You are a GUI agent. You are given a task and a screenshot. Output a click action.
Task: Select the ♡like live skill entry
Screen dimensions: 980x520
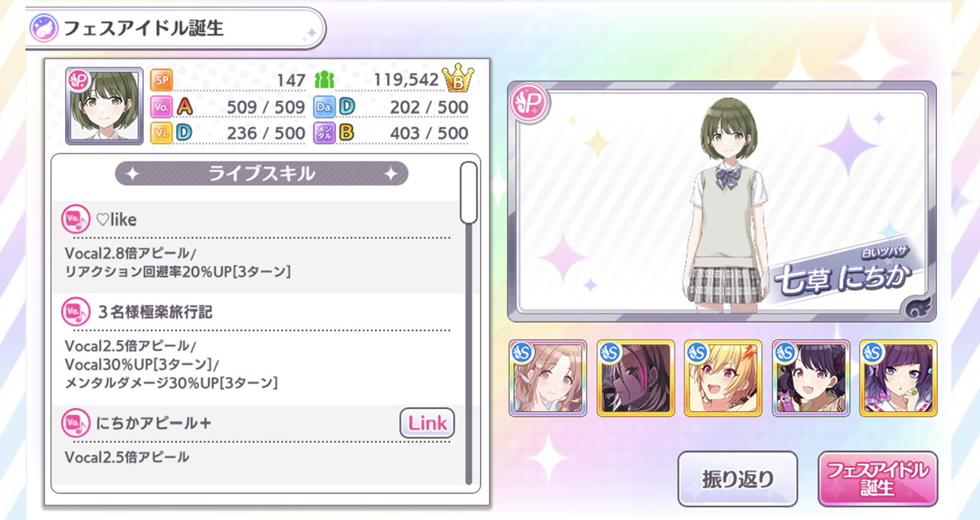click(x=261, y=247)
